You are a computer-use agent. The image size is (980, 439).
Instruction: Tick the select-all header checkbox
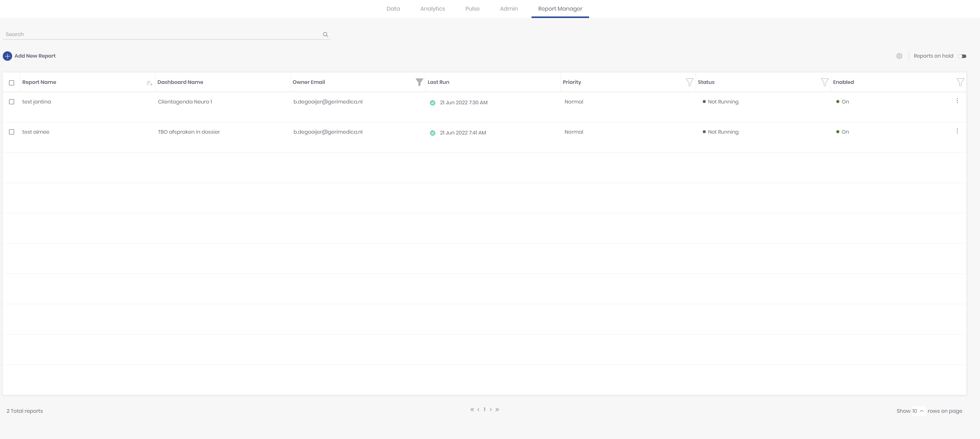click(x=12, y=83)
